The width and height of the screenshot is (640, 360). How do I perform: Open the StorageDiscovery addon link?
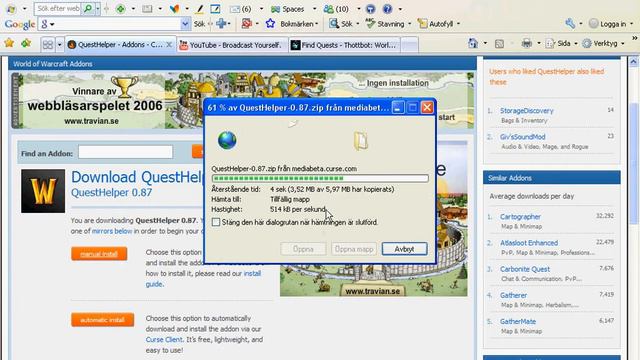(527, 111)
